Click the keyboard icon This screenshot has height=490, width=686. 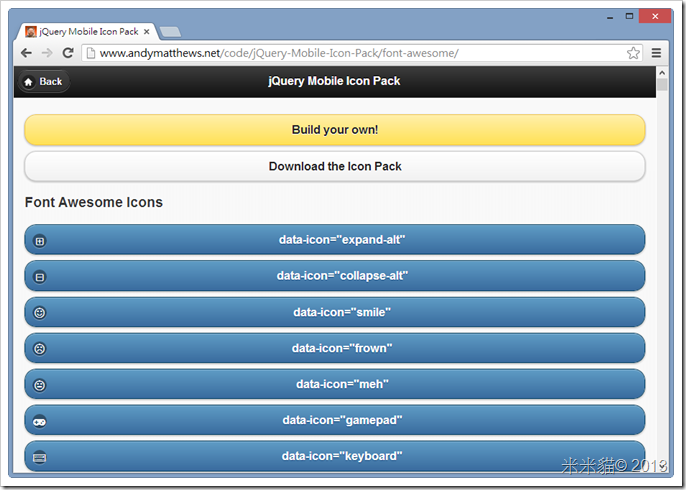(40, 458)
